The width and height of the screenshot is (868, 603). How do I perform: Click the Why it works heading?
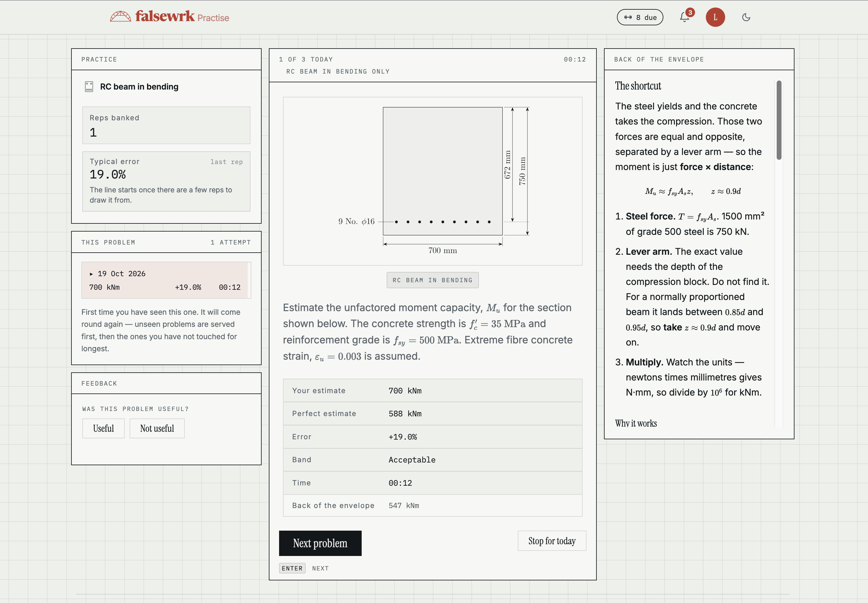(636, 423)
